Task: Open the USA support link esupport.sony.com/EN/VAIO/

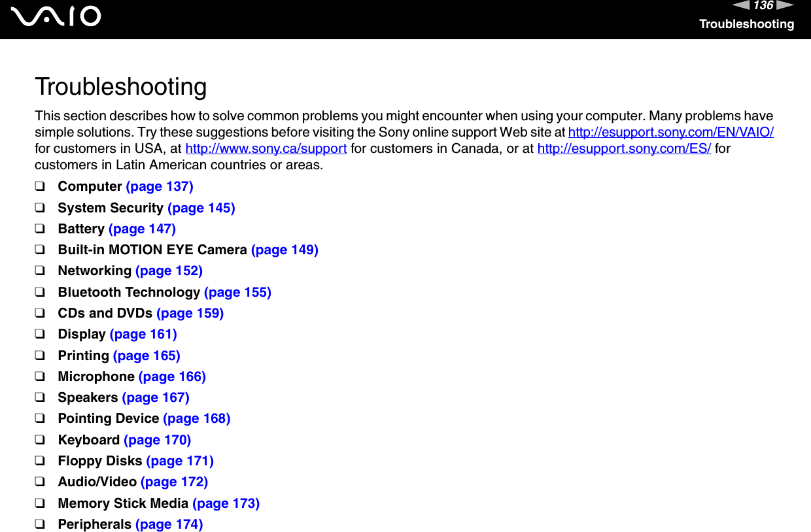Action: 670,132
